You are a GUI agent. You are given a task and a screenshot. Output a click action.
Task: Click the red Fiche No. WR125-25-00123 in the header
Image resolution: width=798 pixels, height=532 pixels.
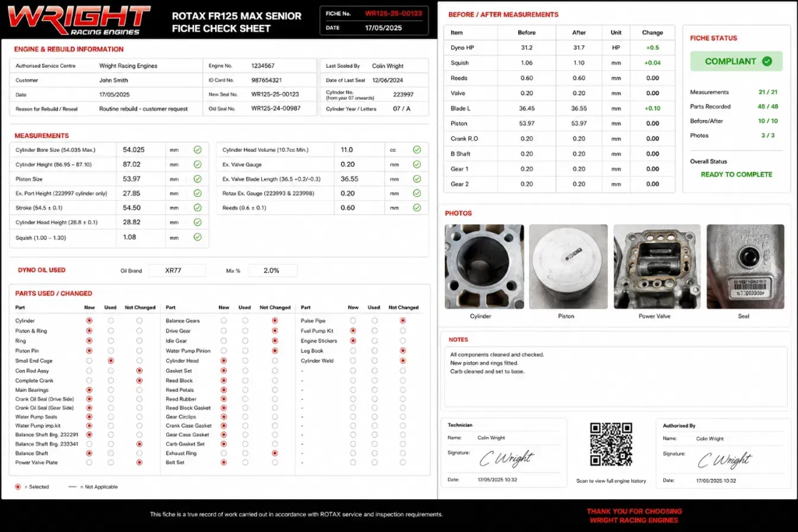coord(394,14)
